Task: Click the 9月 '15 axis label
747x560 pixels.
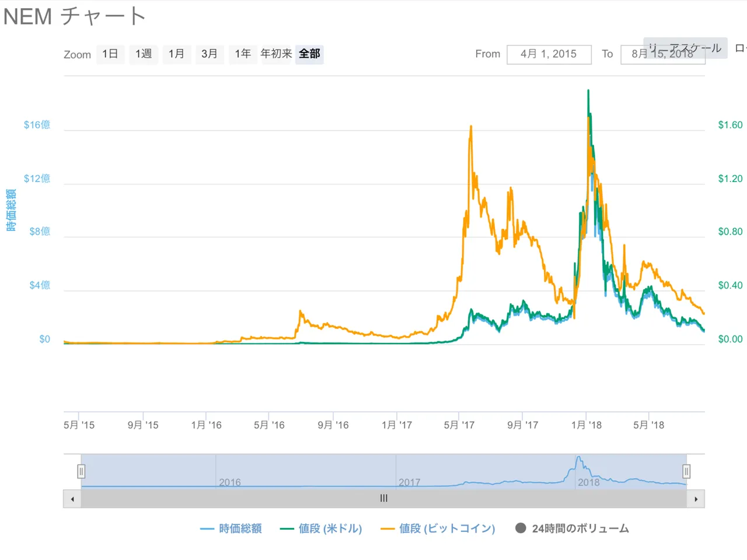Action: coord(143,425)
